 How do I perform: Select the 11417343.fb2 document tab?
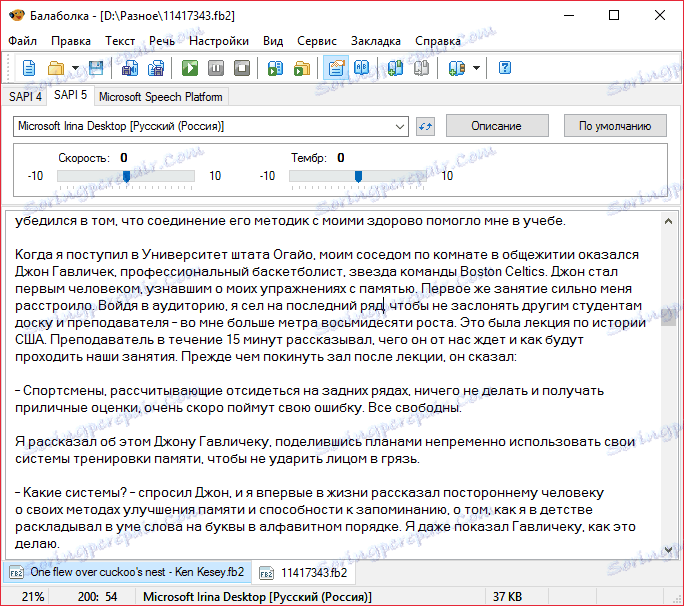304,572
